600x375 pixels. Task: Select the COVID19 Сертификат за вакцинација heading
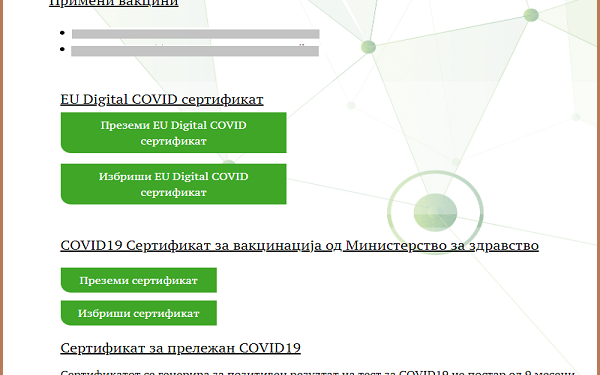pos(299,245)
